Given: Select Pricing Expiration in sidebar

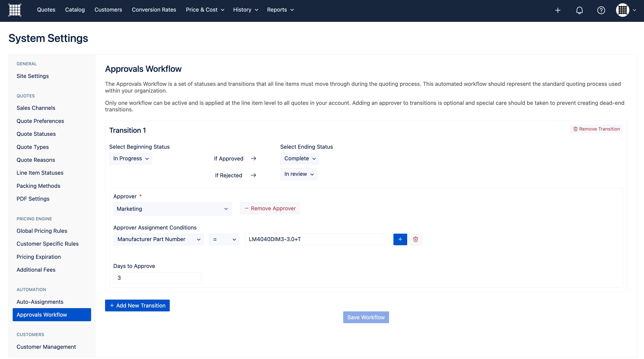Looking at the screenshot, I should pyautogui.click(x=38, y=257).
